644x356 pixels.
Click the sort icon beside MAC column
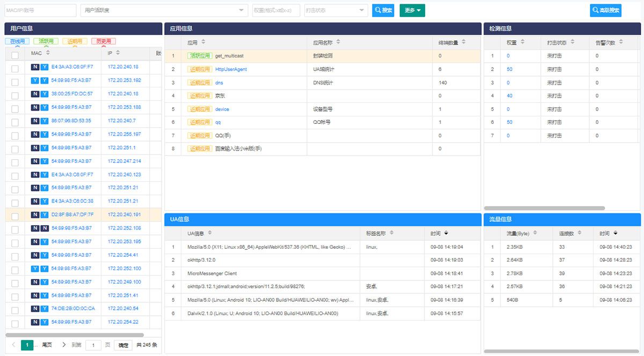(x=48, y=53)
